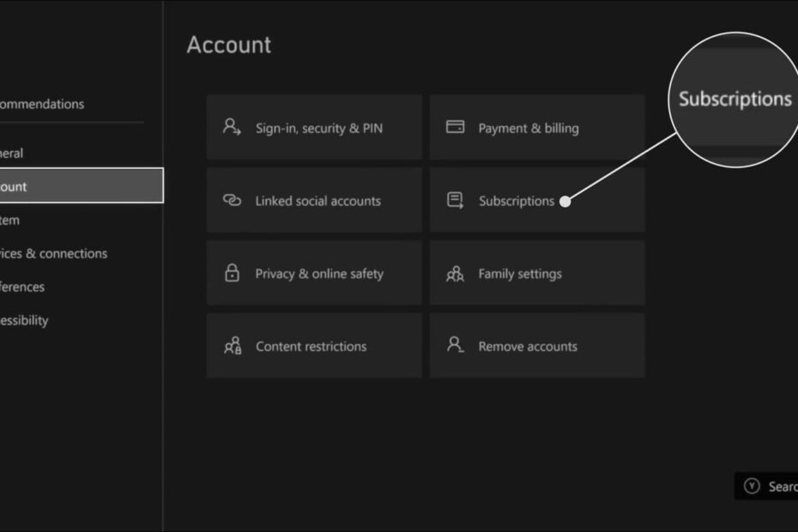Open Remove accounts tile
The width and height of the screenshot is (798, 532).
pos(537,346)
